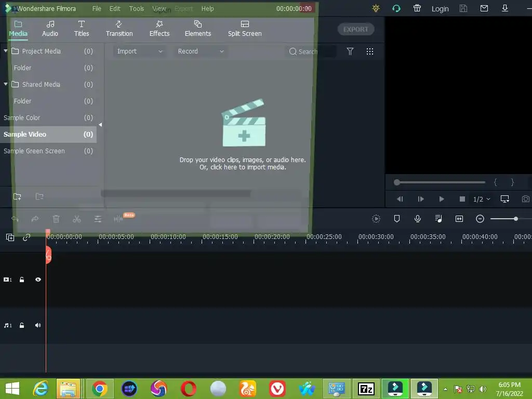Screen dimensions: 532x399
Task: Click the render preview icon
Action: click(376, 219)
